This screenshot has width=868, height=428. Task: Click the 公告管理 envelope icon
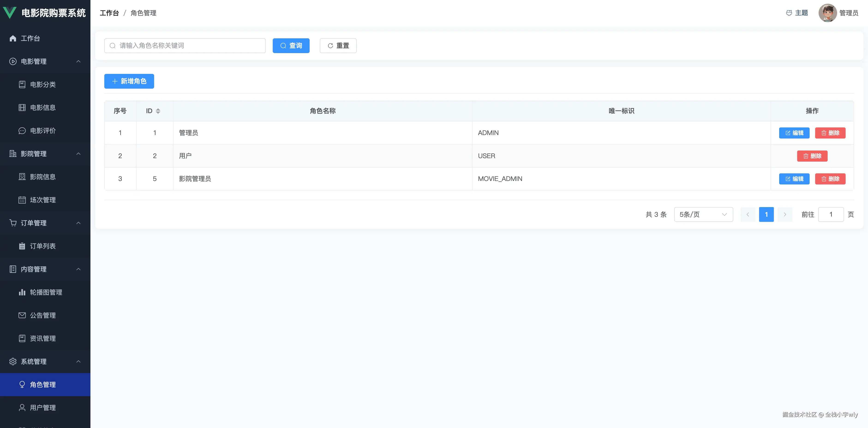coord(22,315)
